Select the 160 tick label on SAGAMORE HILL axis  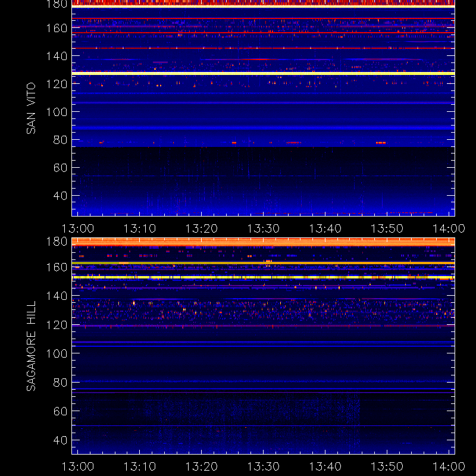(x=57, y=267)
